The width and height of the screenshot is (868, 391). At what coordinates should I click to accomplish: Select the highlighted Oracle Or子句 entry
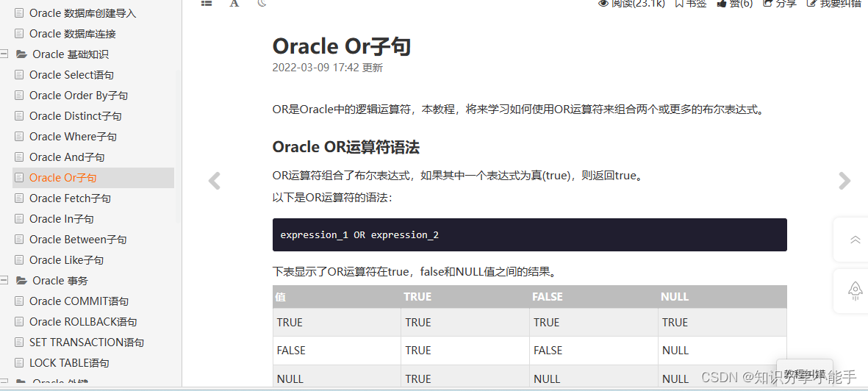93,178
